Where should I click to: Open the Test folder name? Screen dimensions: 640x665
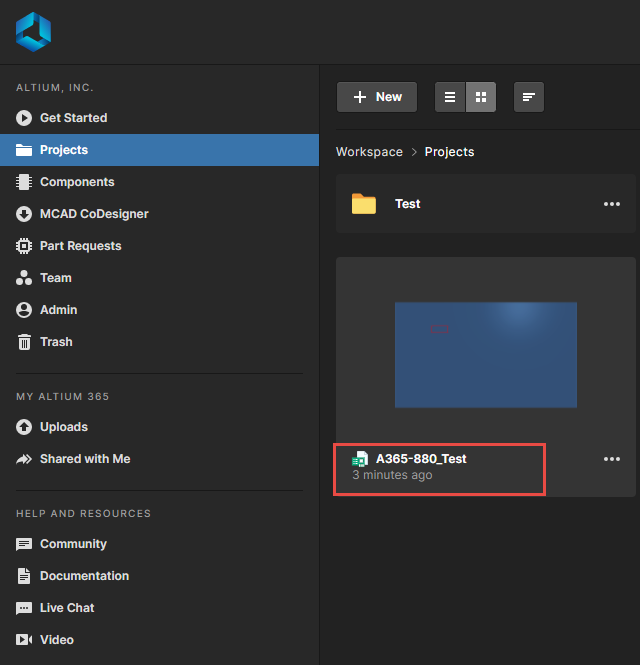(x=408, y=204)
